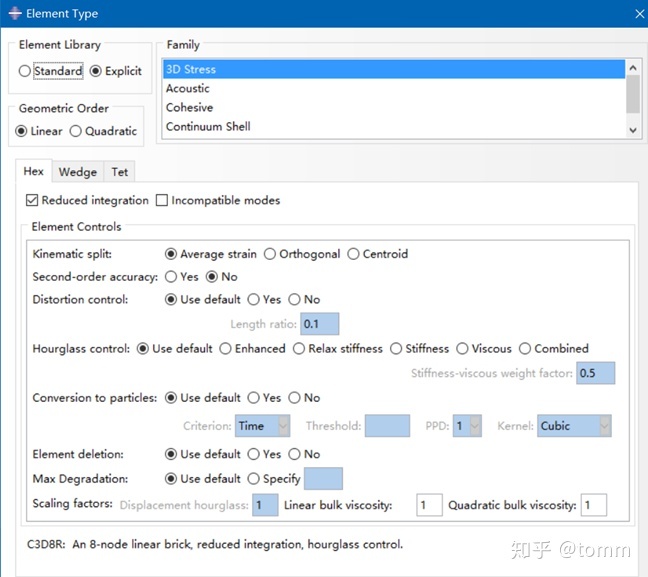Screen dimensions: 648x577
Task: Select Continuum Shell family entry
Action: coord(394,126)
